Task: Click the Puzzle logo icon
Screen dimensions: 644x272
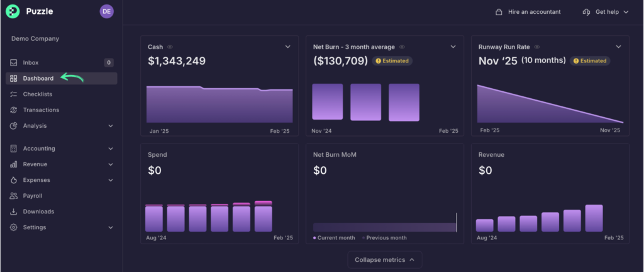Action: 13,11
